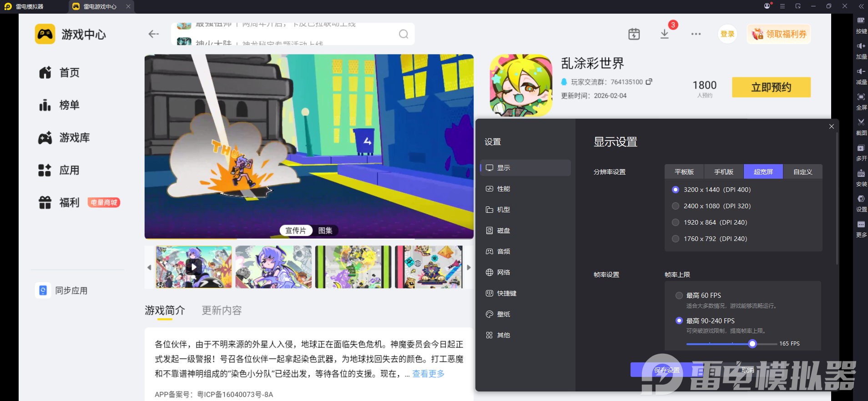Click the game center search box
The height and width of the screenshot is (401, 868).
click(293, 34)
